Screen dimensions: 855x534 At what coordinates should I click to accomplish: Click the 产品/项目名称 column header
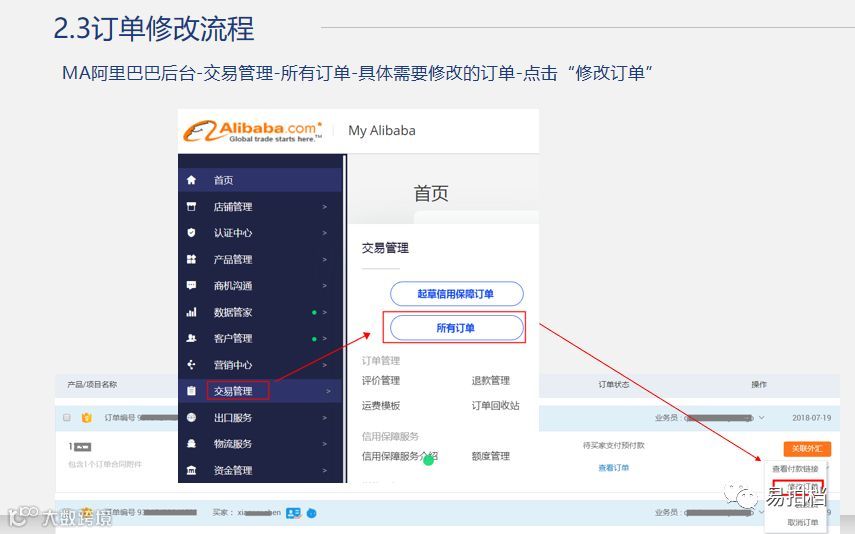(x=92, y=385)
